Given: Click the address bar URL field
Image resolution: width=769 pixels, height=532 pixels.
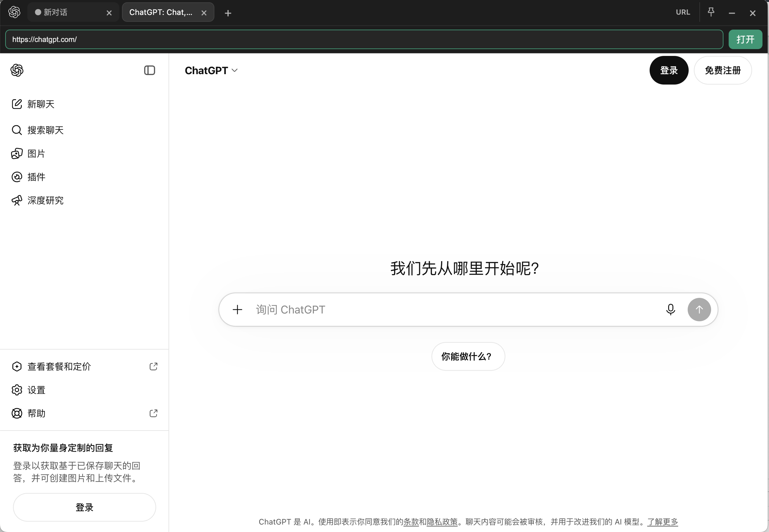Looking at the screenshot, I should (364, 39).
